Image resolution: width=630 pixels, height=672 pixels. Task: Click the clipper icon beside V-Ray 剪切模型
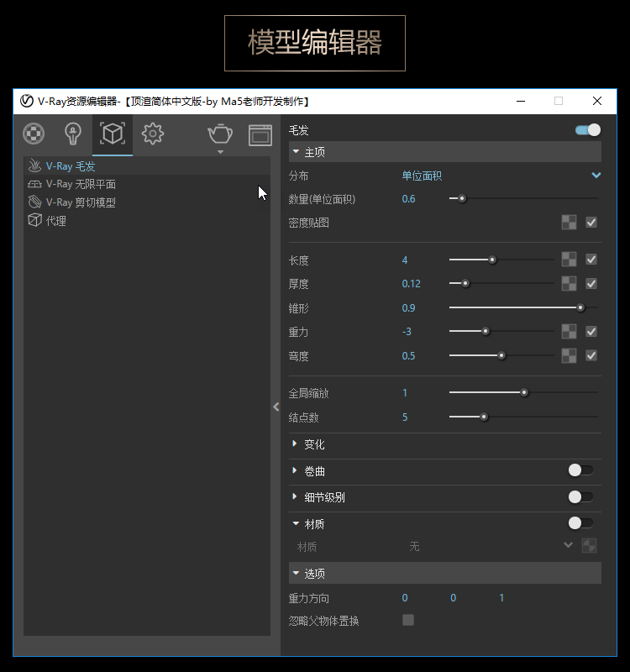click(x=34, y=202)
